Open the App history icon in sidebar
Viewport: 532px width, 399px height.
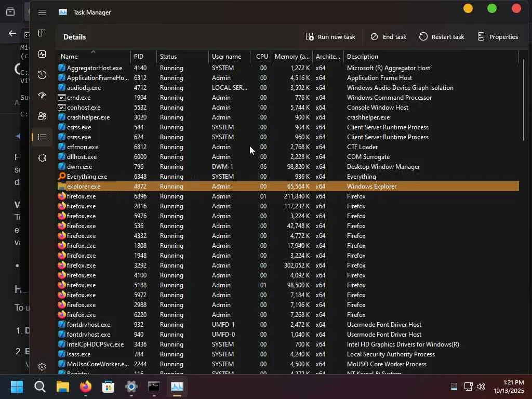(x=42, y=75)
